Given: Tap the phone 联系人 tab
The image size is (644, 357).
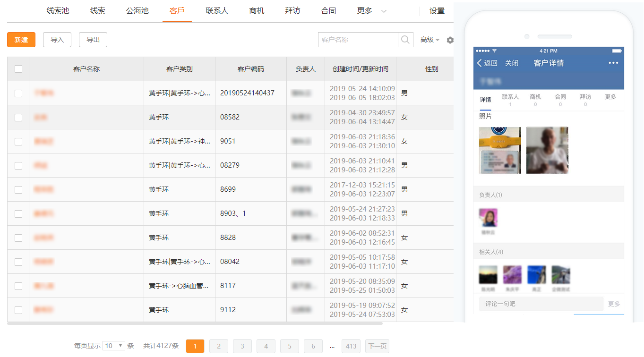Looking at the screenshot, I should 510,100.
